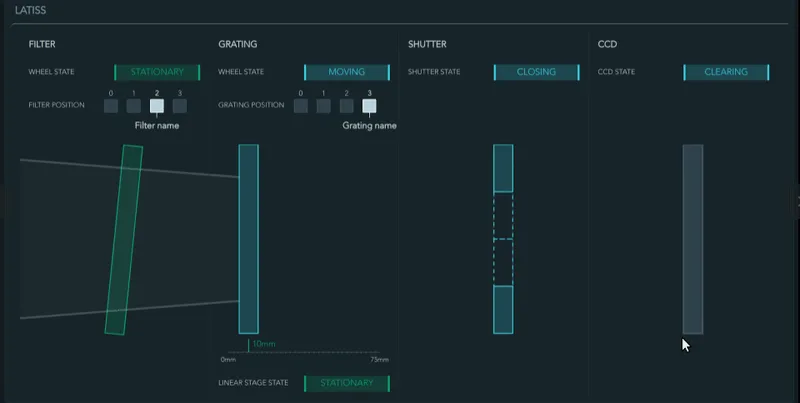Viewport: 800px width, 403px height.
Task: Select the highlighted filter position 2 box
Action: (x=157, y=106)
